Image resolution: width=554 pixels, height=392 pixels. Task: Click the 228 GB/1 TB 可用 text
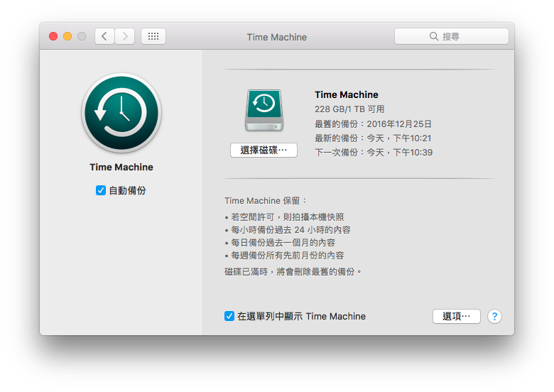(x=349, y=109)
